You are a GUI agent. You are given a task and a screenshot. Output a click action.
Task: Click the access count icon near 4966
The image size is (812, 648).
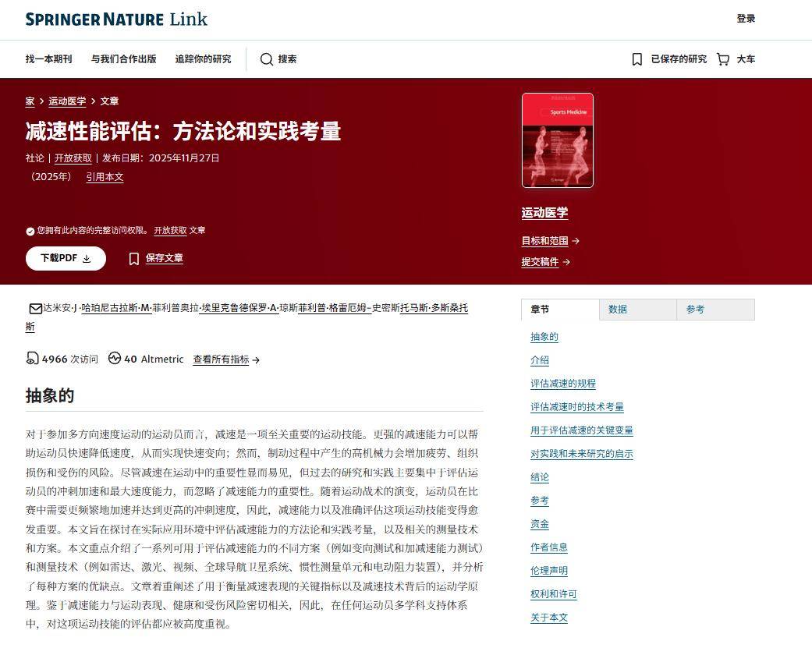pos(32,359)
